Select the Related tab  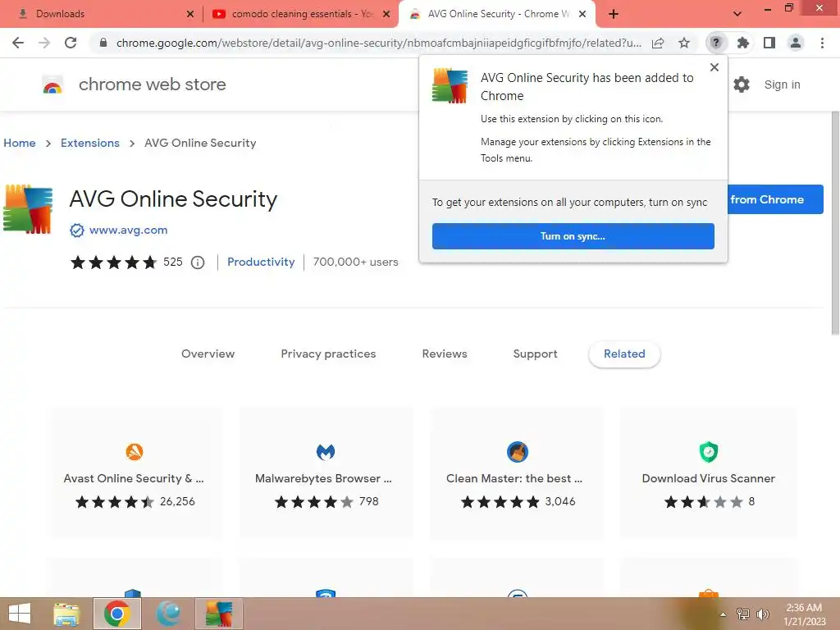[624, 354]
